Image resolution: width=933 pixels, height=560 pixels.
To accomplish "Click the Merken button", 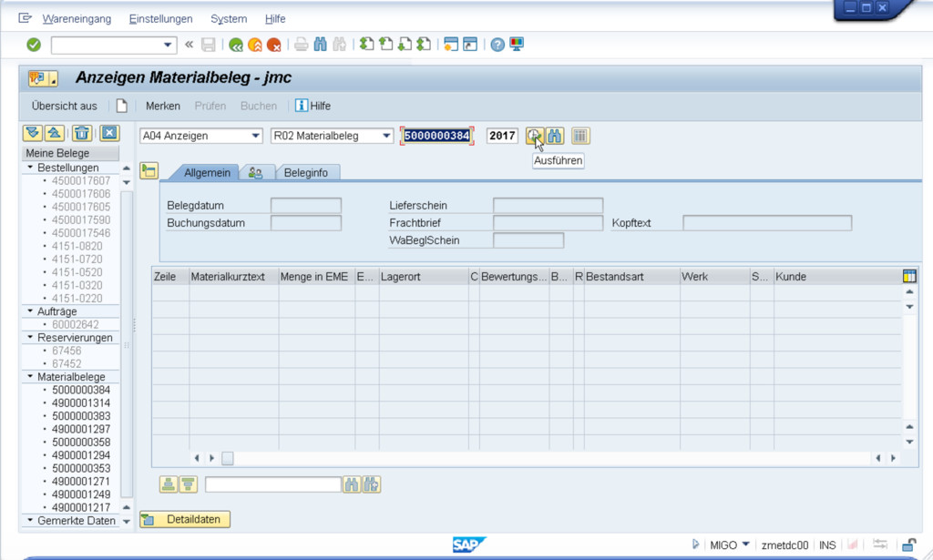I will [163, 106].
